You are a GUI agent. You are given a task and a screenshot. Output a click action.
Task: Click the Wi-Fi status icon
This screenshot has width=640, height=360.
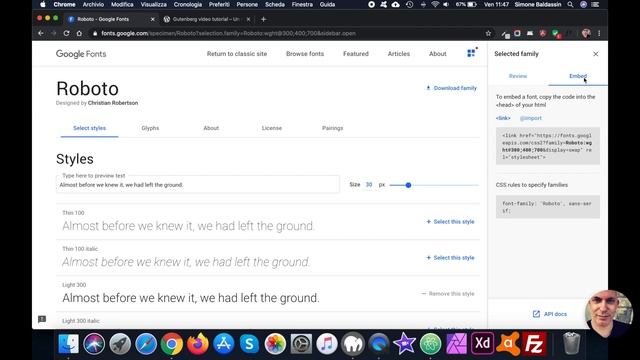click(435, 4)
